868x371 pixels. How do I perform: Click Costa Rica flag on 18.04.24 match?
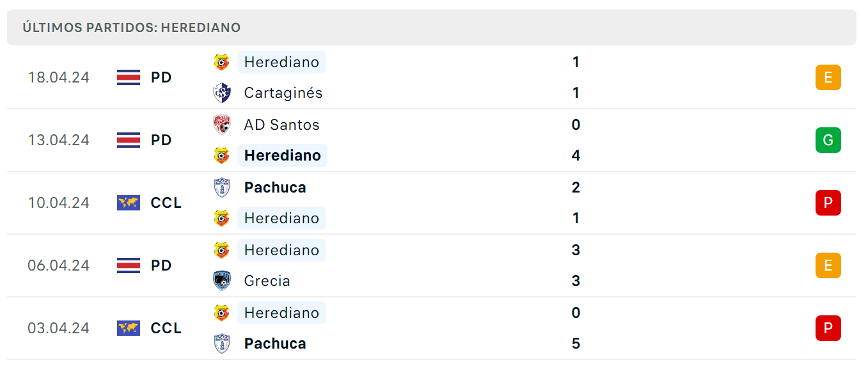click(129, 77)
